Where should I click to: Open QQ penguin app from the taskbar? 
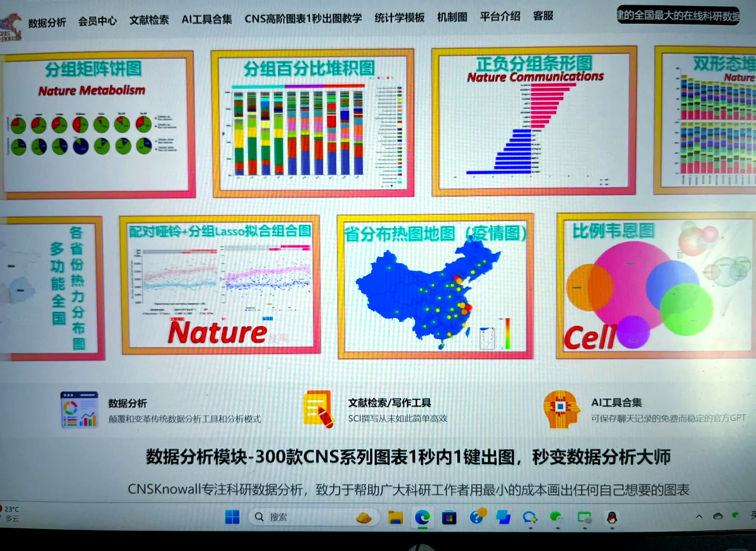coord(612,518)
